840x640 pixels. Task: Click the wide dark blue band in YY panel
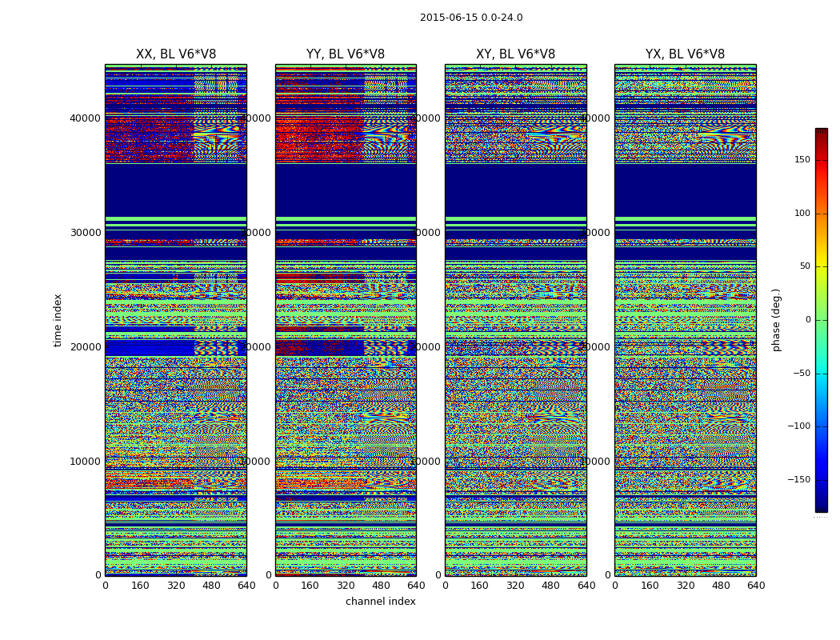tap(346, 190)
